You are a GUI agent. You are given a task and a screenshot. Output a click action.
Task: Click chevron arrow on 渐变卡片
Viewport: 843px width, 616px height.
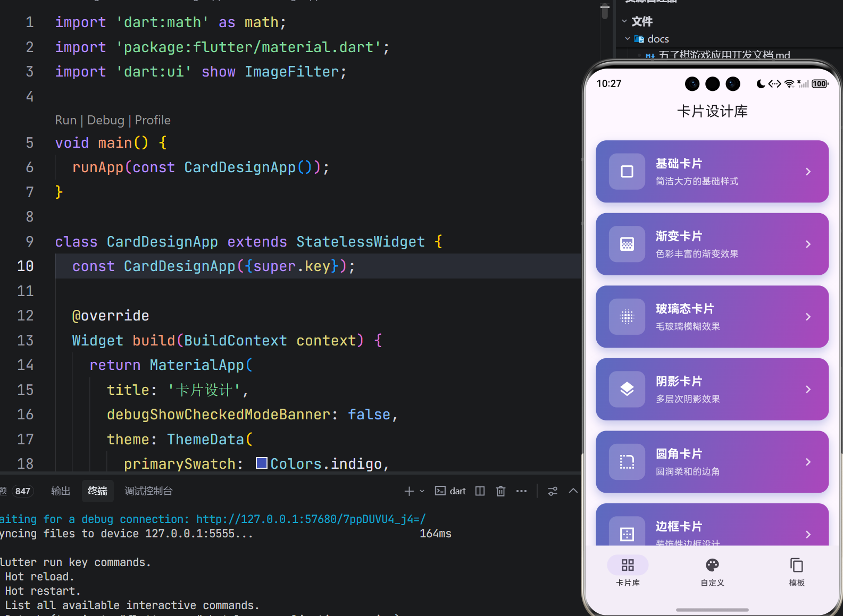pos(808,244)
